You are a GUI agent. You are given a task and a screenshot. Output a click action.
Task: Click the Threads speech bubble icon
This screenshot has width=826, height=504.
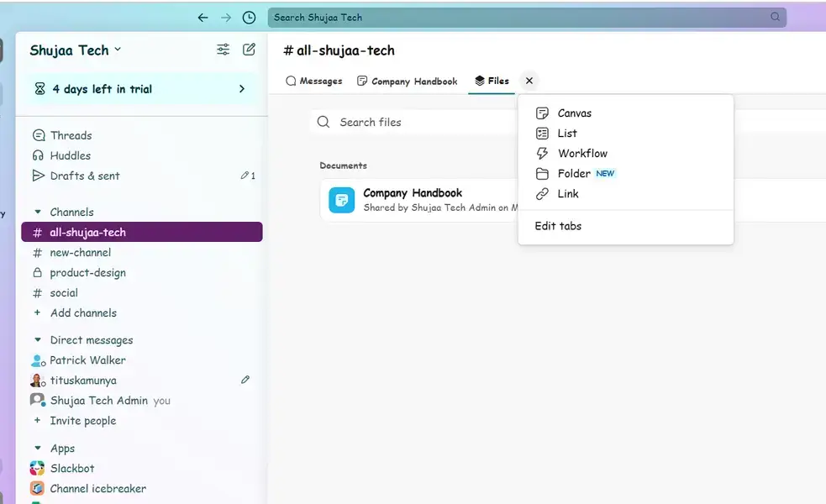pos(39,135)
